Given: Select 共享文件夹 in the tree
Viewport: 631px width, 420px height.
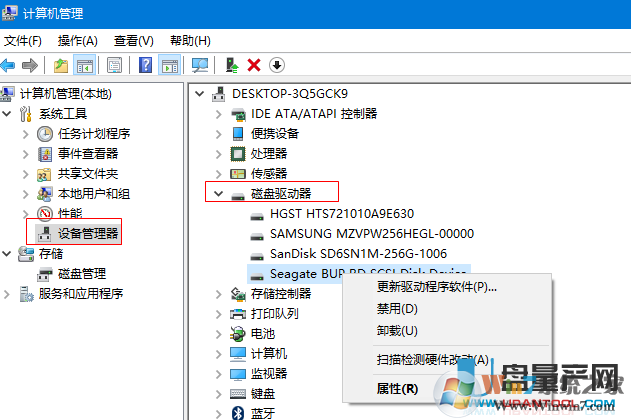Looking at the screenshot, I should tap(88, 174).
